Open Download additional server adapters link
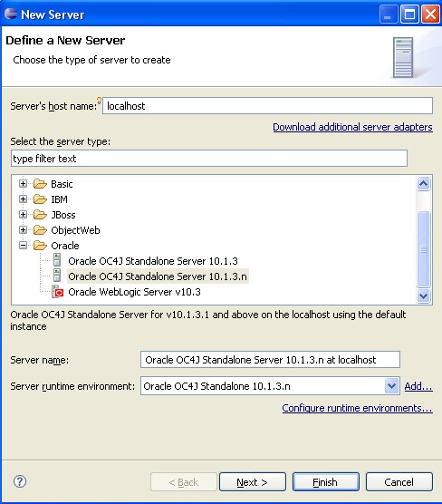The height and width of the screenshot is (504, 442). tap(352, 127)
